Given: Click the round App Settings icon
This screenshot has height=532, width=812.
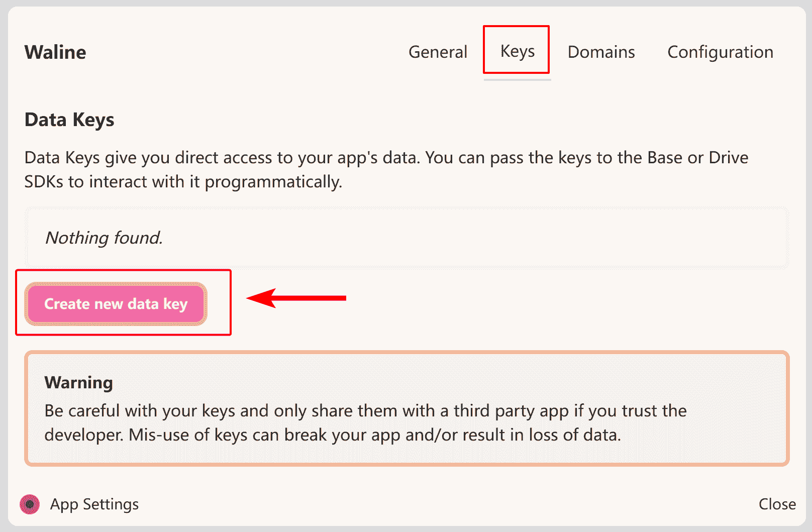Looking at the screenshot, I should 30,504.
